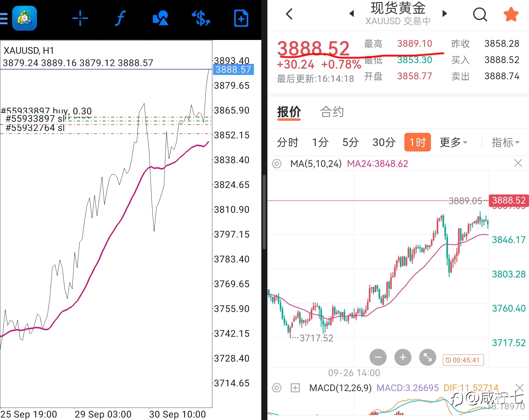Open the new order trade icon
This screenshot has width=529, height=420.
click(241, 18)
